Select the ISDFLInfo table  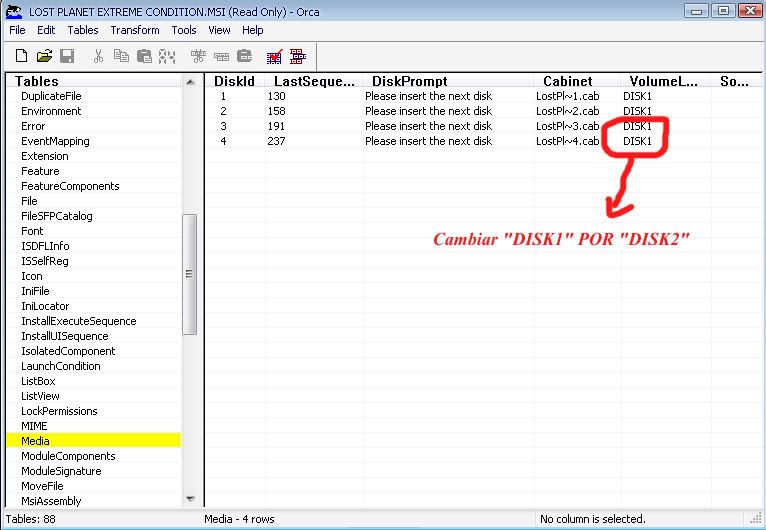click(45, 246)
